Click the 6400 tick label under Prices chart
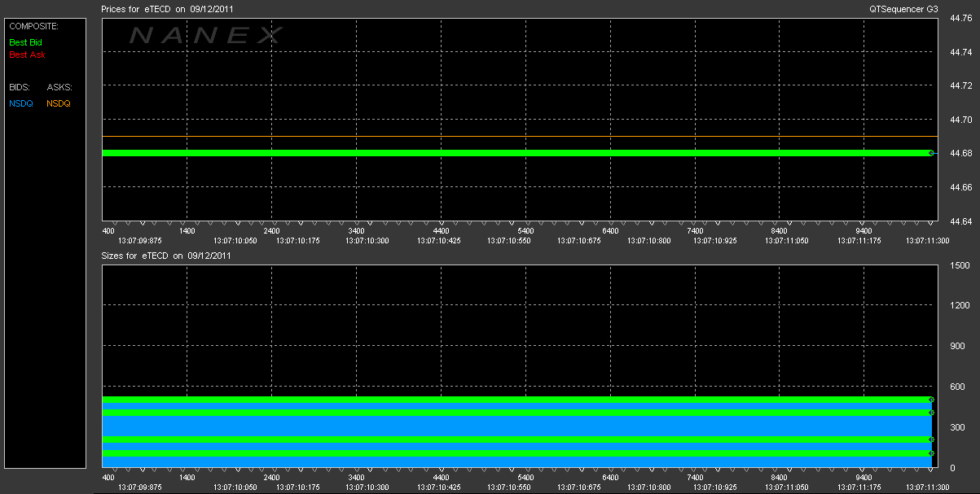Image resolution: width=980 pixels, height=494 pixels. tap(610, 230)
